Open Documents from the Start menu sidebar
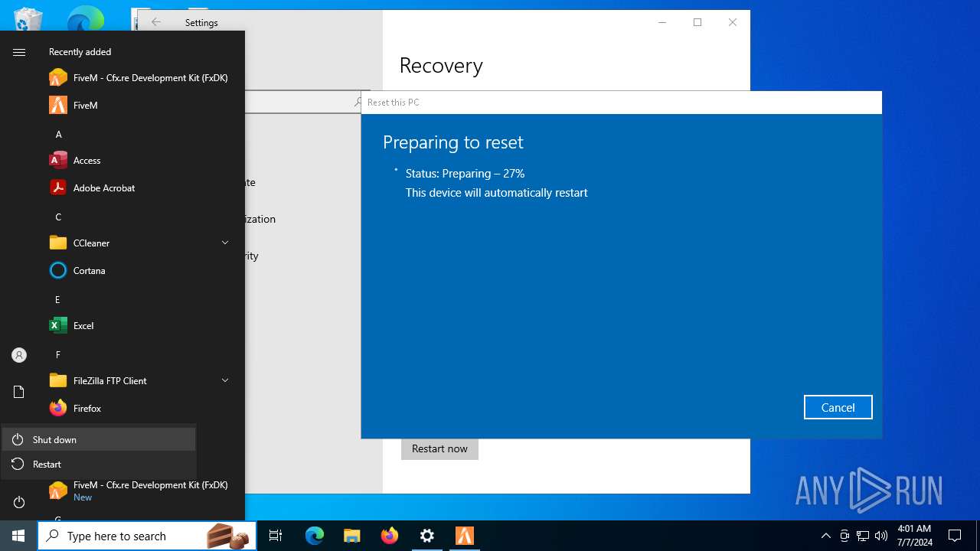The height and width of the screenshot is (551, 980). (x=19, y=392)
